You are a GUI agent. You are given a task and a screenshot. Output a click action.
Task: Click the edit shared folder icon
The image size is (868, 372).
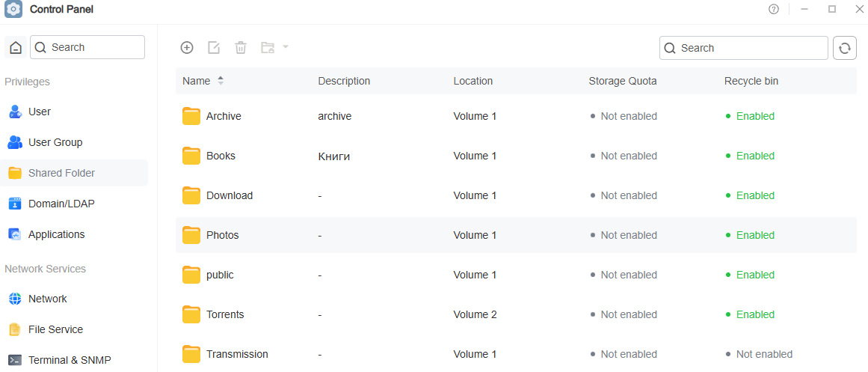(x=214, y=48)
